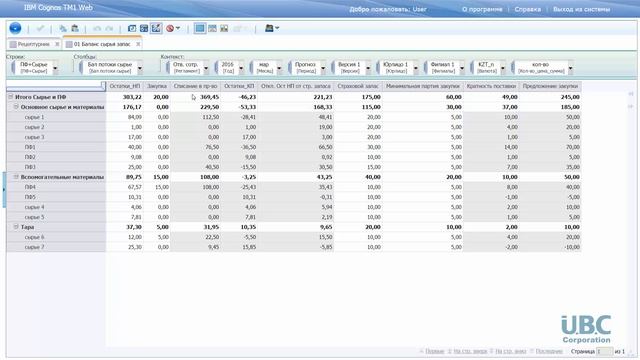Collapse the Тара group
Viewport: 640px width, 360px height.
pyautogui.click(x=16, y=227)
